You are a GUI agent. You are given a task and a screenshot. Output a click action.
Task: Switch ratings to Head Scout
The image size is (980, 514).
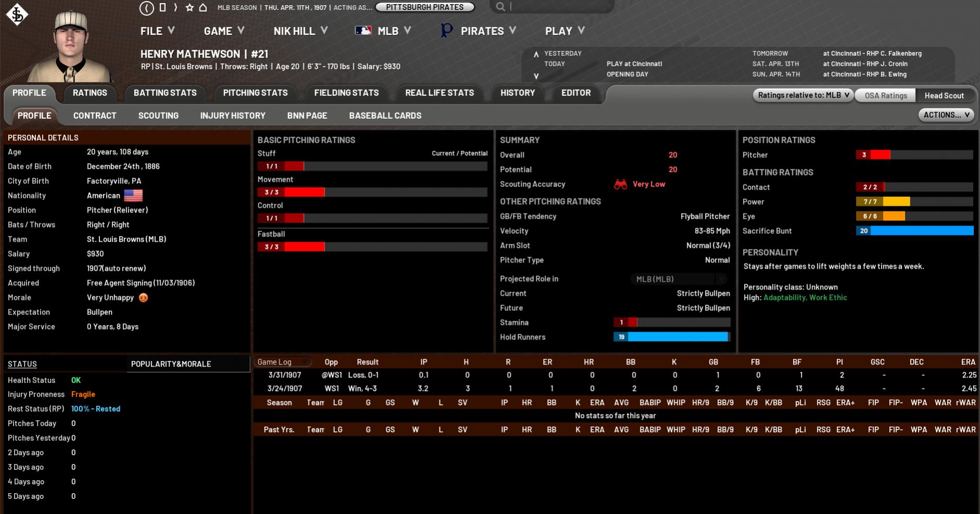[944, 95]
